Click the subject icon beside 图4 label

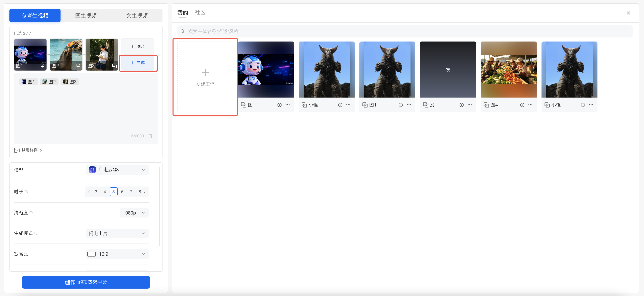(x=486, y=105)
